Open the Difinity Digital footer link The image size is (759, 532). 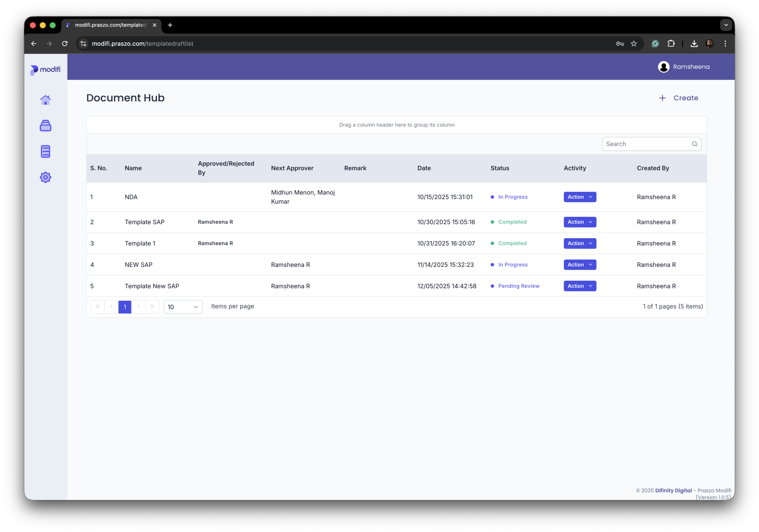pyautogui.click(x=673, y=491)
